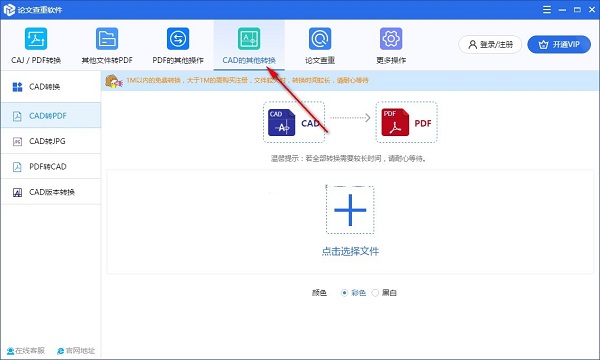The width and height of the screenshot is (600, 360).
Task: Click the CAD转PDF sidebar icon
Action: (17, 116)
